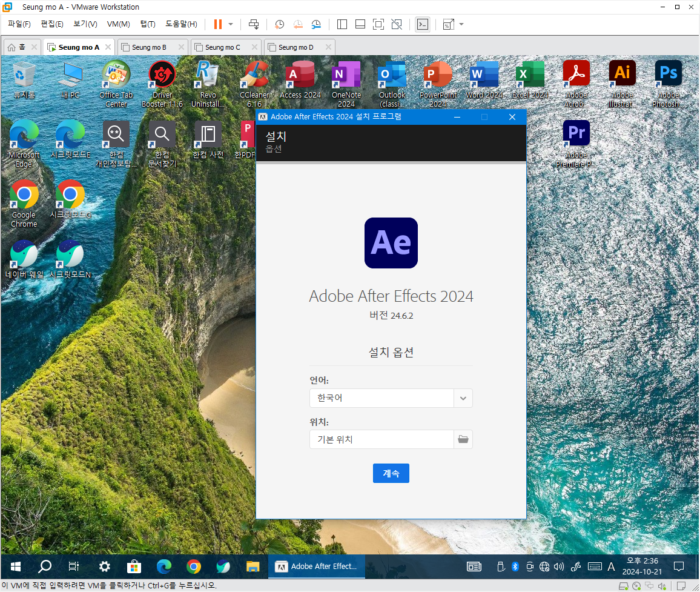Open the 탭(T) menu in VMware
Viewport: 700px width, 592px height.
(x=148, y=24)
